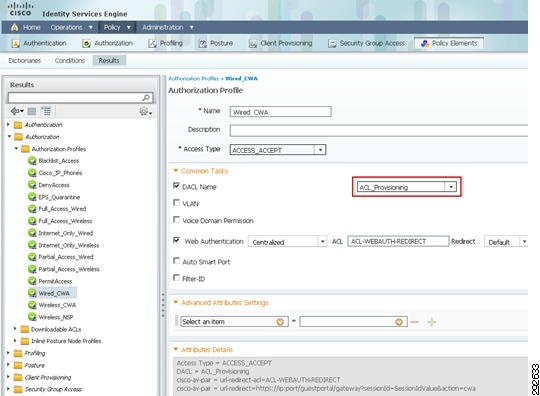Viewport: 540px width, 396px height.
Task: Select the Full_Access_Wired profile
Action: (62, 209)
